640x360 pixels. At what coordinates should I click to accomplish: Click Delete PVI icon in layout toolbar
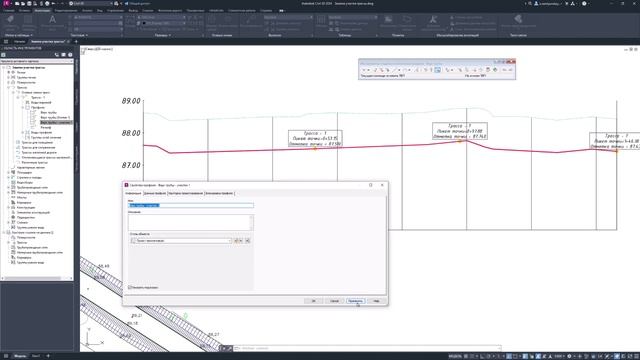point(382,70)
